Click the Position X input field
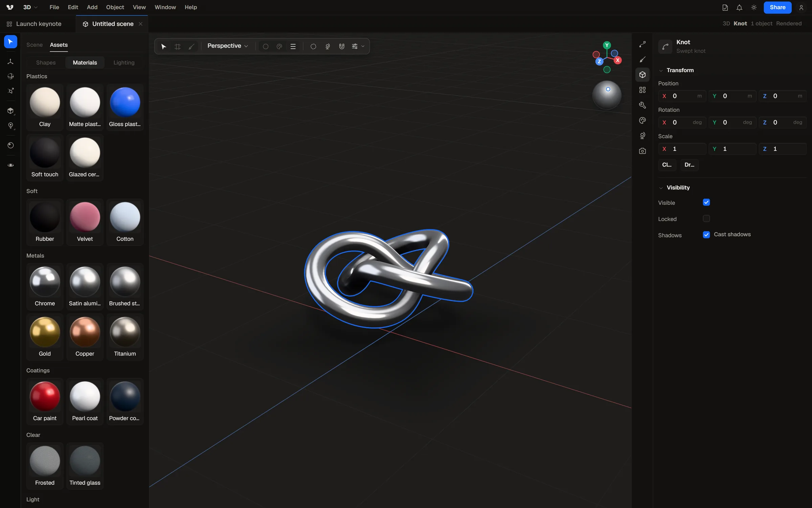Screen dimensions: 812x508 click(x=682, y=96)
